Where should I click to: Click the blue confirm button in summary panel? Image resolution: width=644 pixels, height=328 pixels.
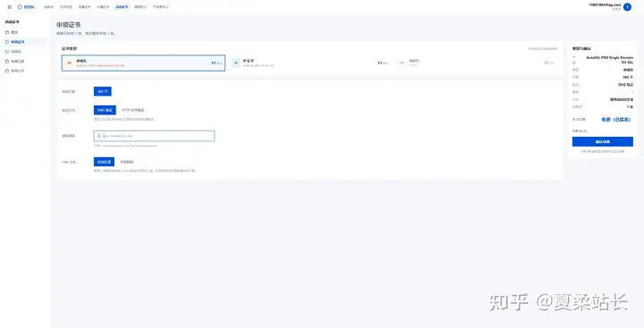click(x=603, y=141)
